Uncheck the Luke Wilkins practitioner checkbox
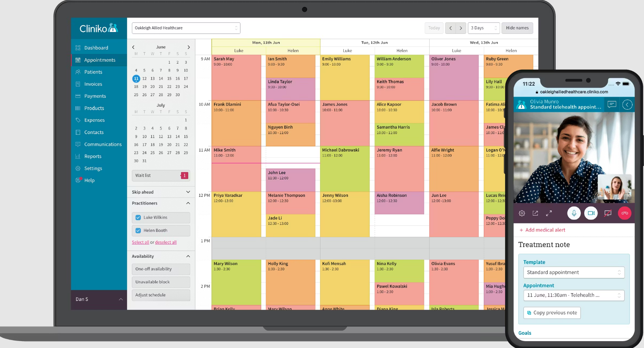Screen dimensions: 644x348 click(x=138, y=218)
